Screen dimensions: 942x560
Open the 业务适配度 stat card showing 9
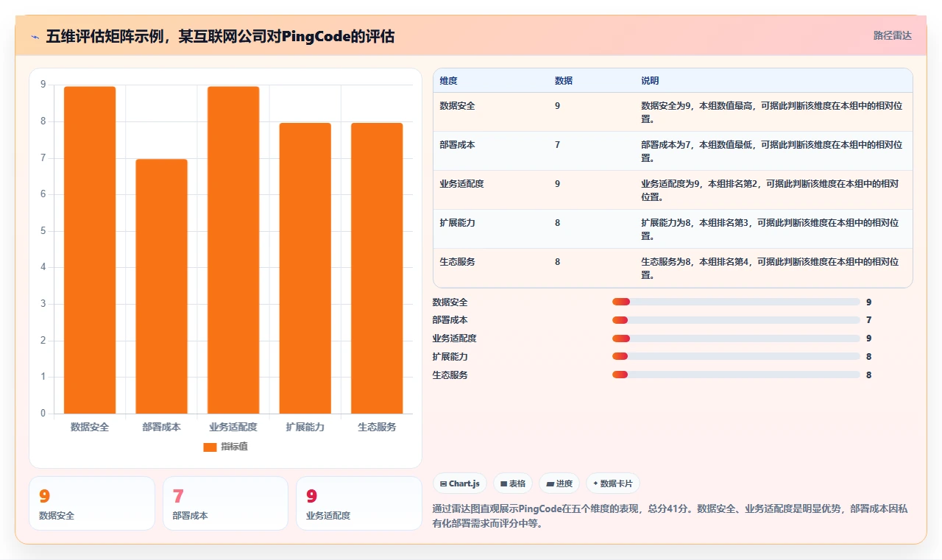coord(358,503)
